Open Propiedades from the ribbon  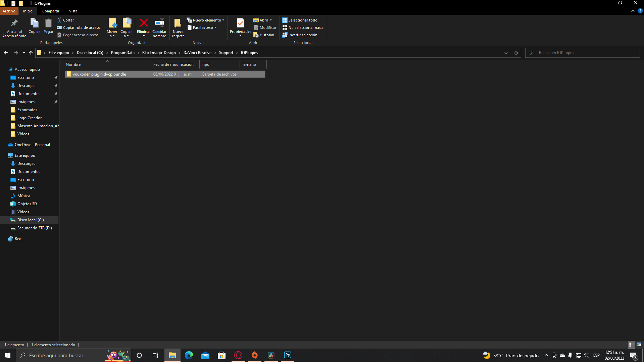240,24
